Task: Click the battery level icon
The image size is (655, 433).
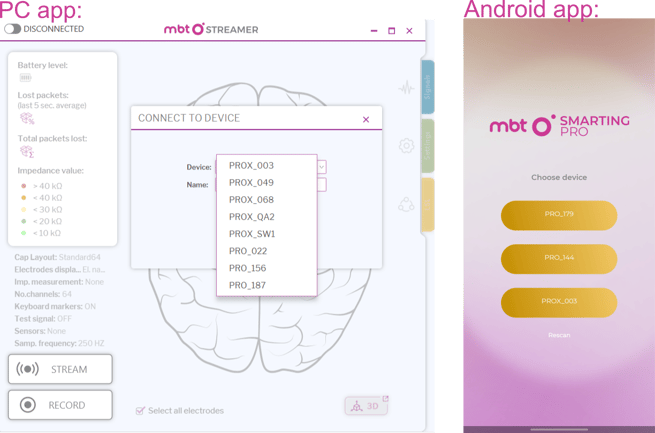Action: [25, 78]
